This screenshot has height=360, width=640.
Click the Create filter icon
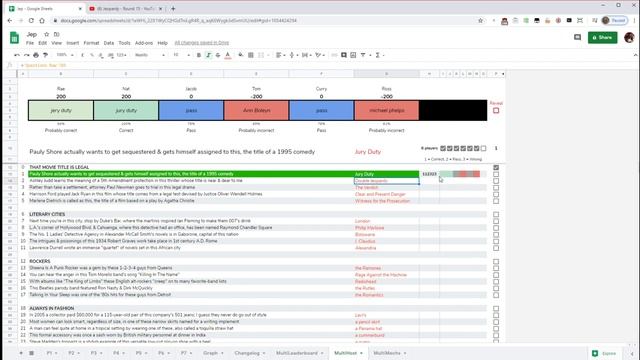pyautogui.click(x=363, y=55)
